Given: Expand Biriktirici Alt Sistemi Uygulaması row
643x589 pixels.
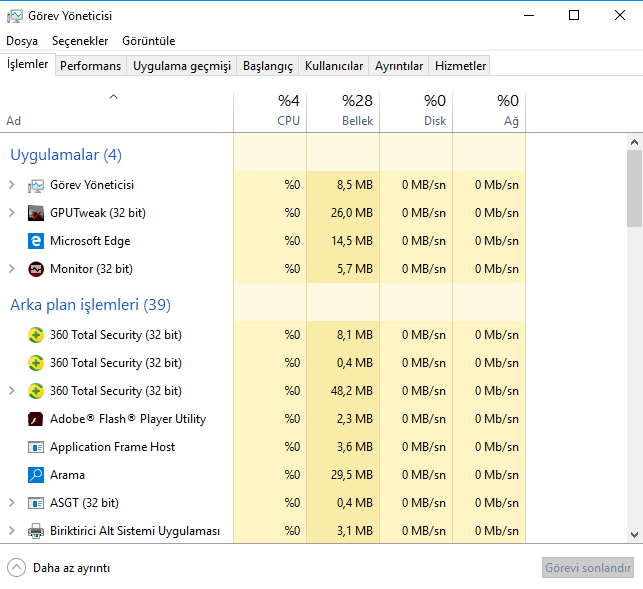Looking at the screenshot, I should point(12,531).
